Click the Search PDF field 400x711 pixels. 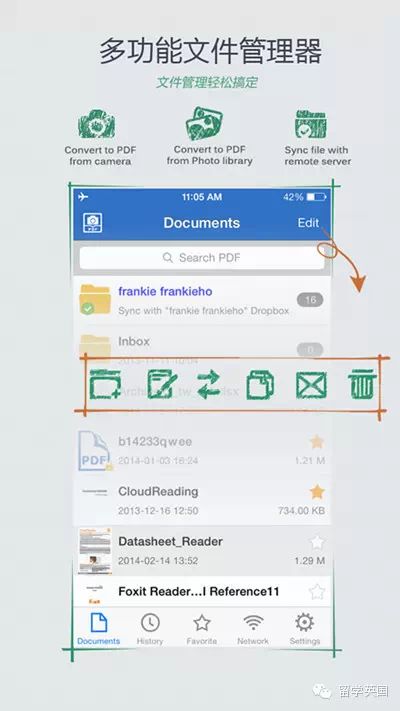(x=202, y=258)
